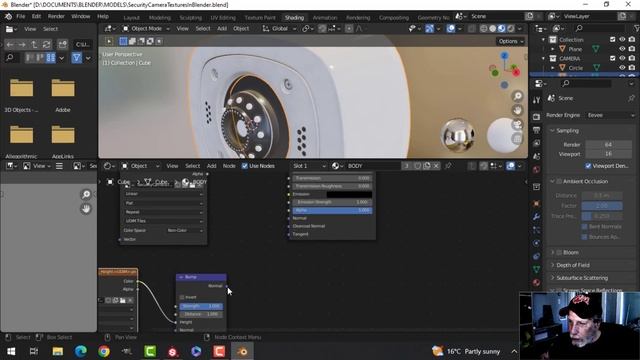Click the Render samples field

608,144
